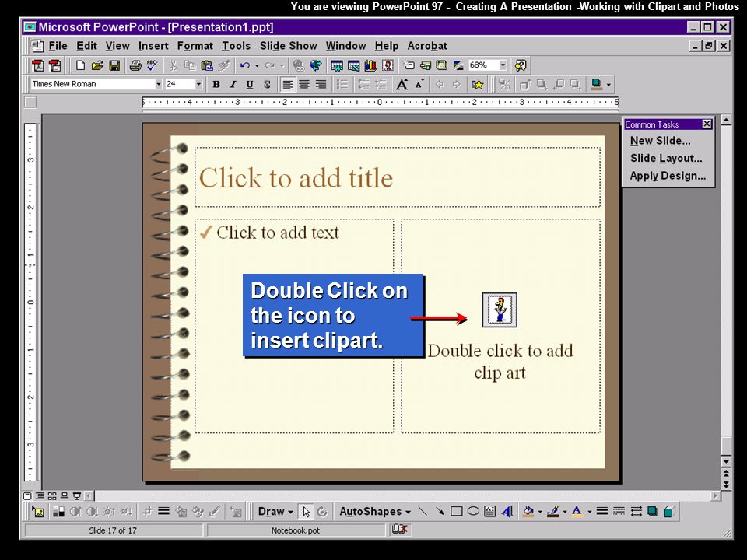Click the Paste clipboard icon
This screenshot has width=747, height=560.
[x=207, y=65]
